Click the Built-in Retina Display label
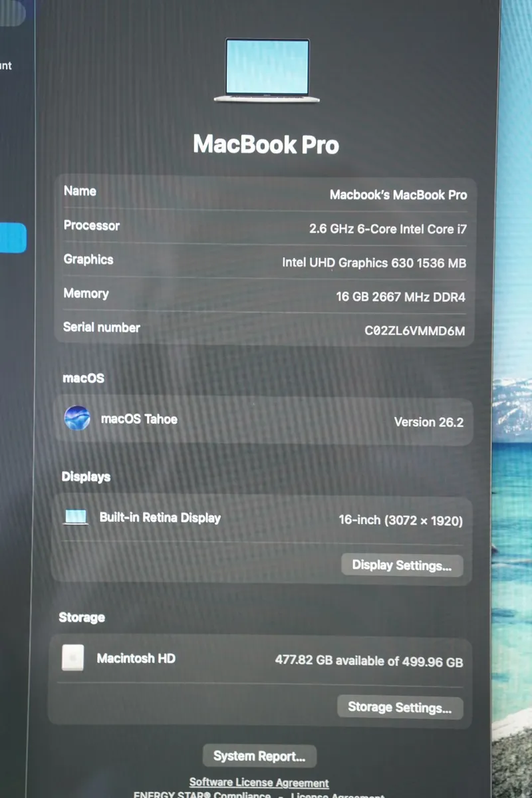The height and width of the screenshot is (798, 532). 160,517
